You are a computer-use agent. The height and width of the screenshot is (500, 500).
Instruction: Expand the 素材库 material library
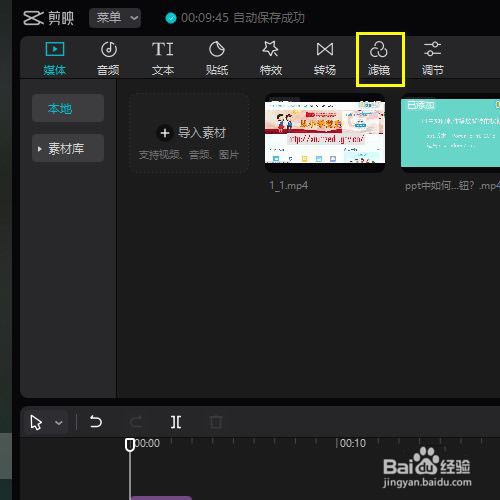tap(68, 148)
